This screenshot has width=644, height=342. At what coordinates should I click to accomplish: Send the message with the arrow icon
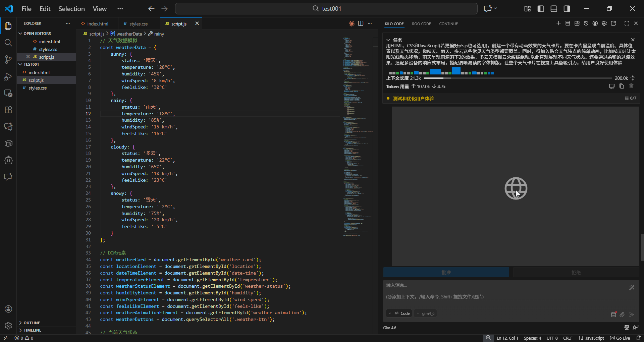[x=632, y=315]
